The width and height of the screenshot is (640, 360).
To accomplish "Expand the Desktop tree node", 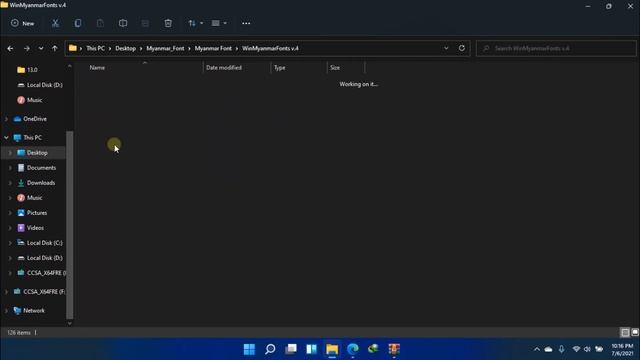I will [x=10, y=153].
